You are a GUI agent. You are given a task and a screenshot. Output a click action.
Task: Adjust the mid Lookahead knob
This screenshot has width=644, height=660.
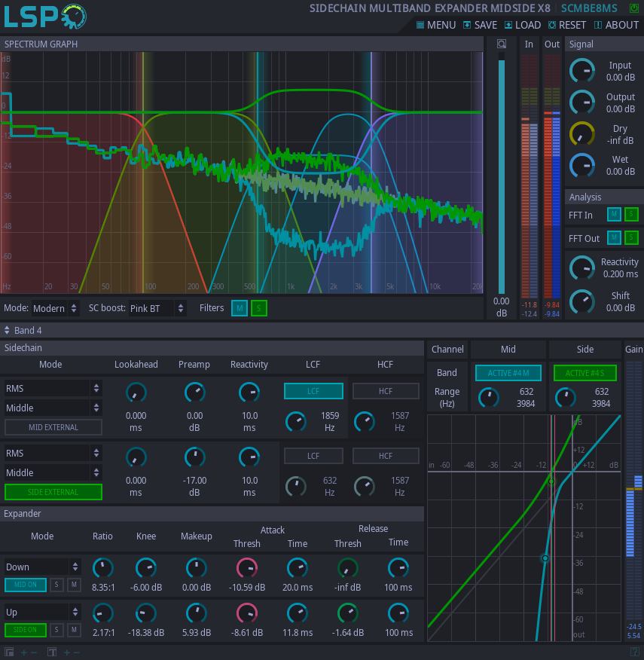pos(136,393)
